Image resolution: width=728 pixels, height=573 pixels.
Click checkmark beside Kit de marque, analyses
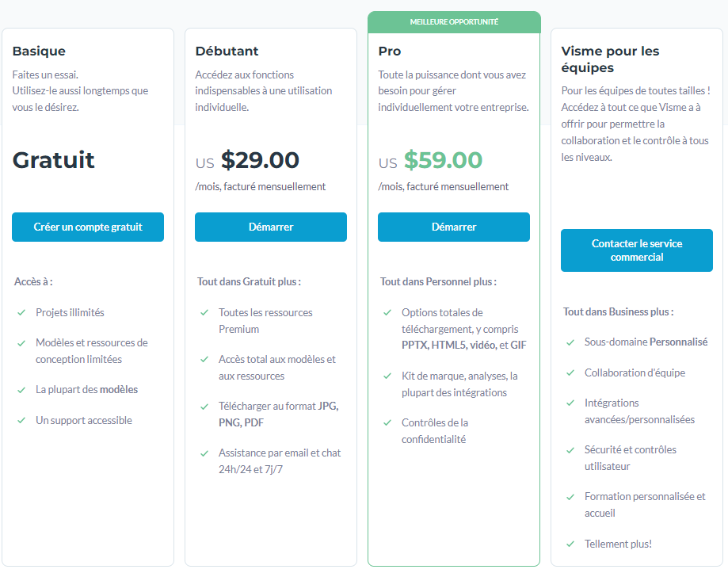[x=387, y=376]
